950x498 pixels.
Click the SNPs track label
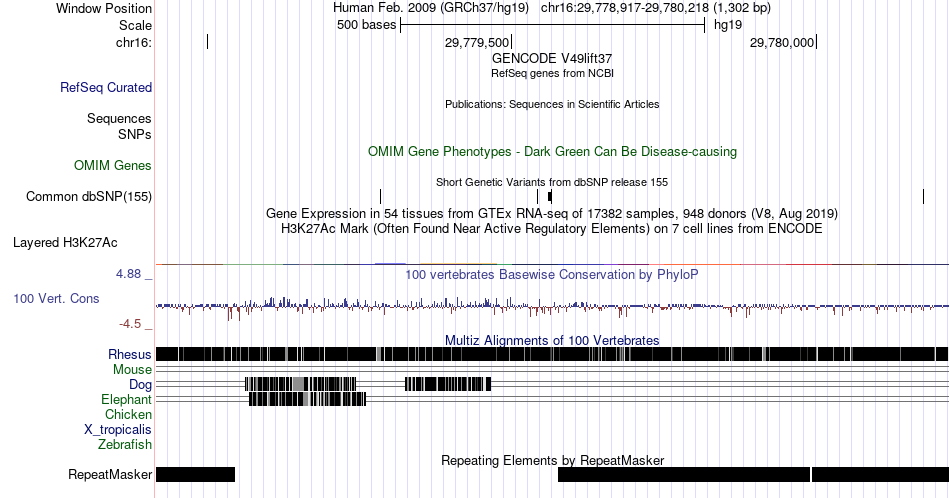click(135, 134)
